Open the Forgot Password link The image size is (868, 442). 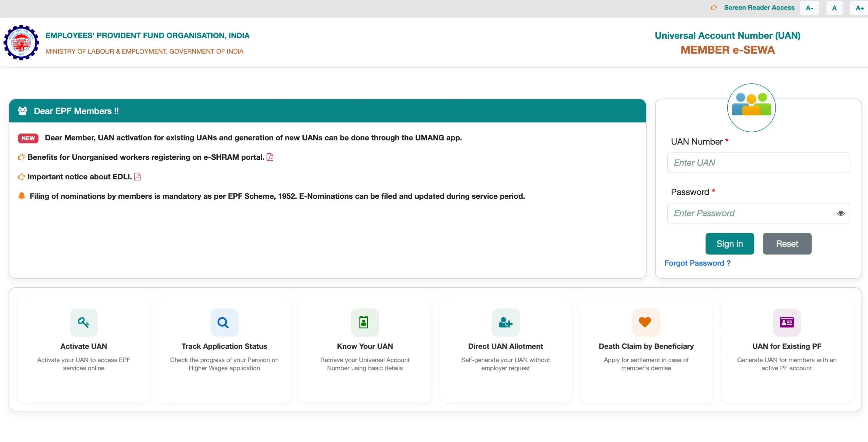coord(697,263)
